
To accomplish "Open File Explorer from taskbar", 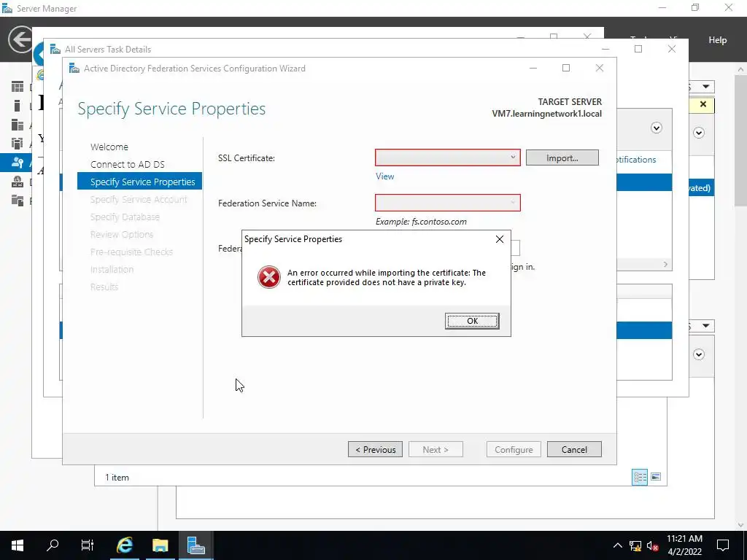I will pos(160,545).
